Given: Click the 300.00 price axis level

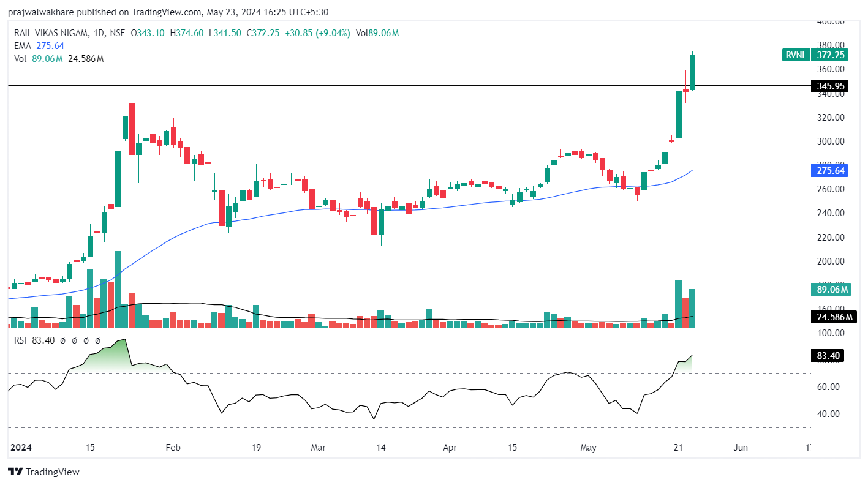Looking at the screenshot, I should coord(831,141).
